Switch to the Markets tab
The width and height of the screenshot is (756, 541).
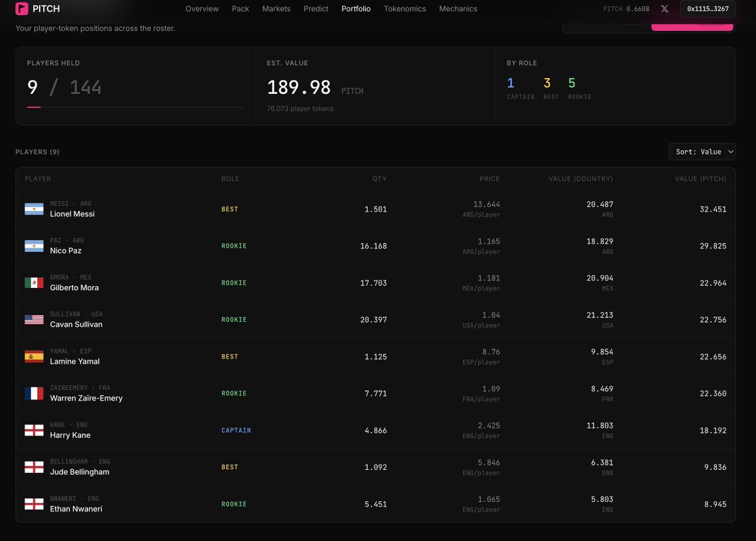[277, 9]
